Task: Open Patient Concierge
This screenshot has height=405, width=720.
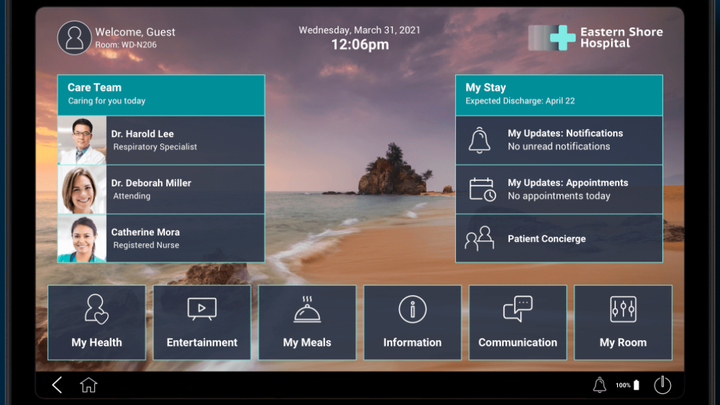Action: tap(558, 239)
